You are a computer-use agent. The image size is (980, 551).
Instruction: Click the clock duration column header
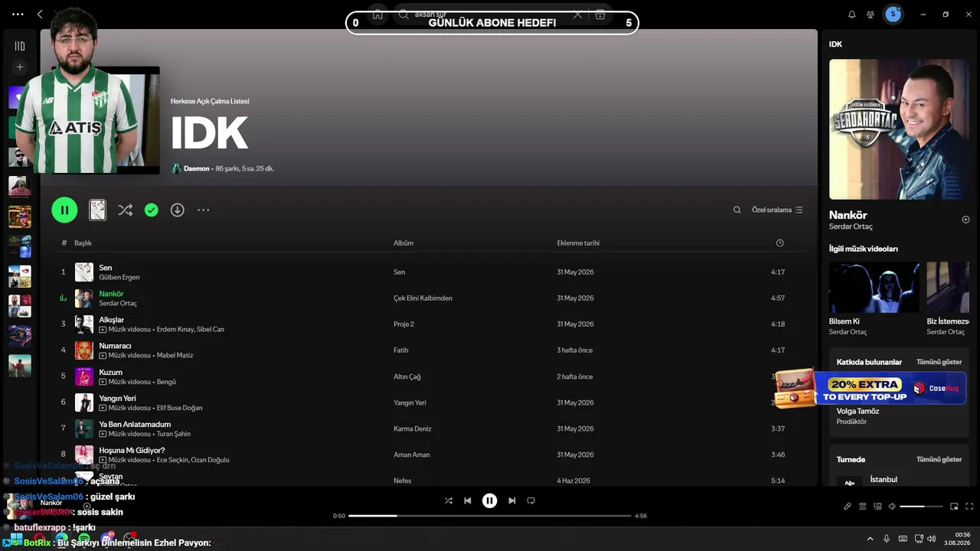point(779,243)
